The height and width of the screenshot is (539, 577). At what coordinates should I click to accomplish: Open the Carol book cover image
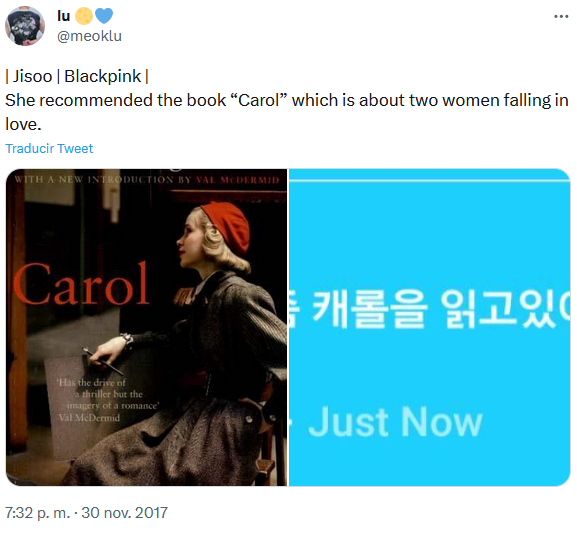(x=146, y=327)
